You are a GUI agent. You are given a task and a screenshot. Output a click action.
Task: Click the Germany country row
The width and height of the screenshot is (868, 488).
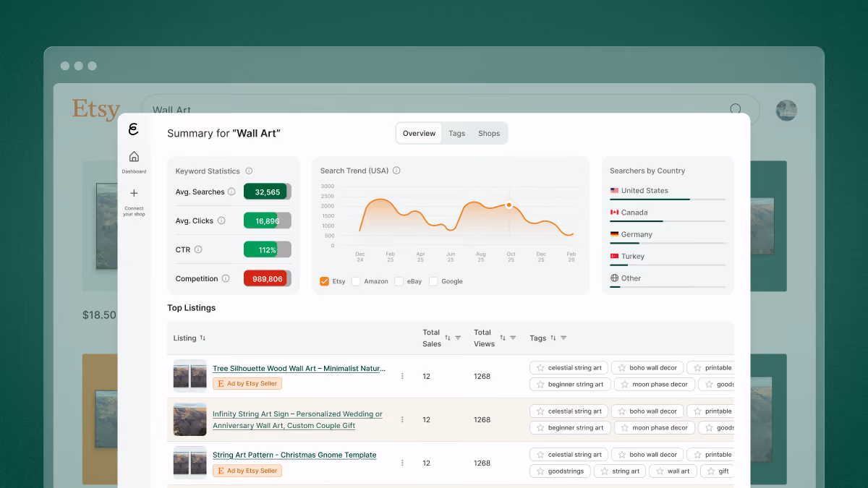pos(668,236)
